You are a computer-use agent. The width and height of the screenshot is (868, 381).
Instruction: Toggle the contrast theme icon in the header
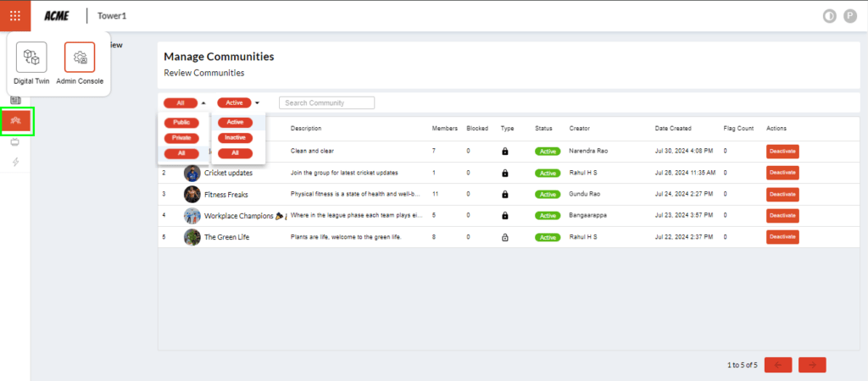point(830,16)
